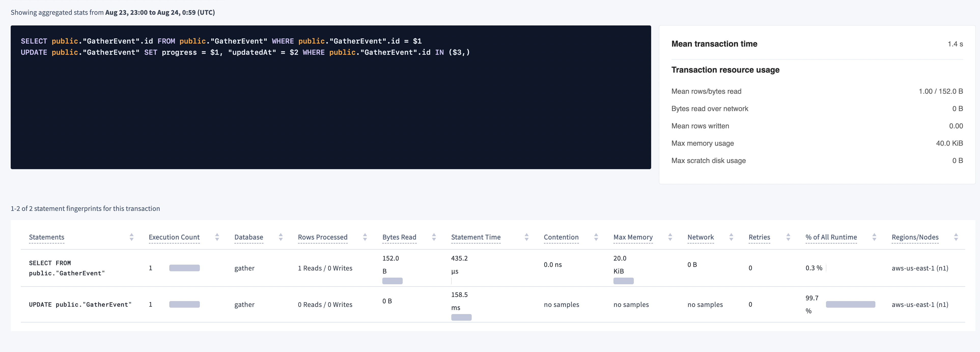
Task: Click aws-us-east-1 (n1) region for SELECT statement
Action: click(x=920, y=268)
